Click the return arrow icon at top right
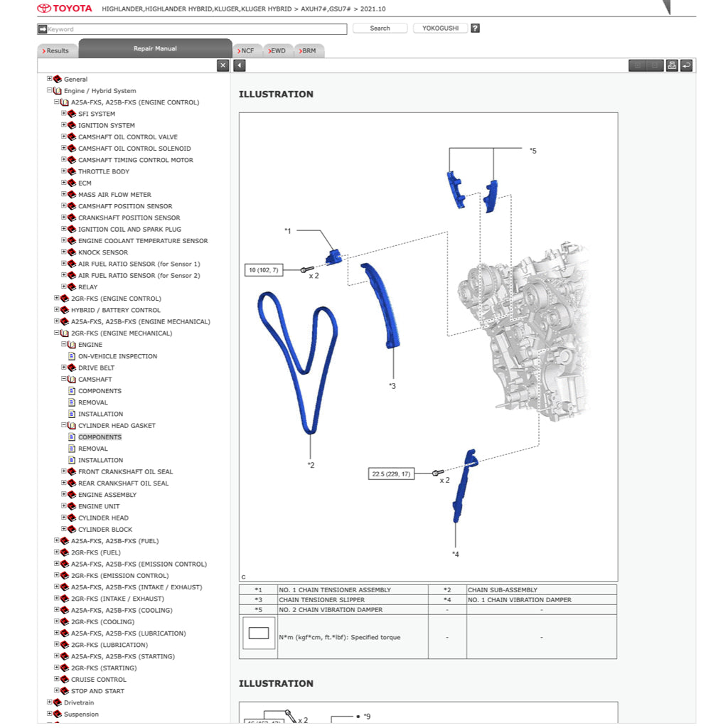 [686, 65]
